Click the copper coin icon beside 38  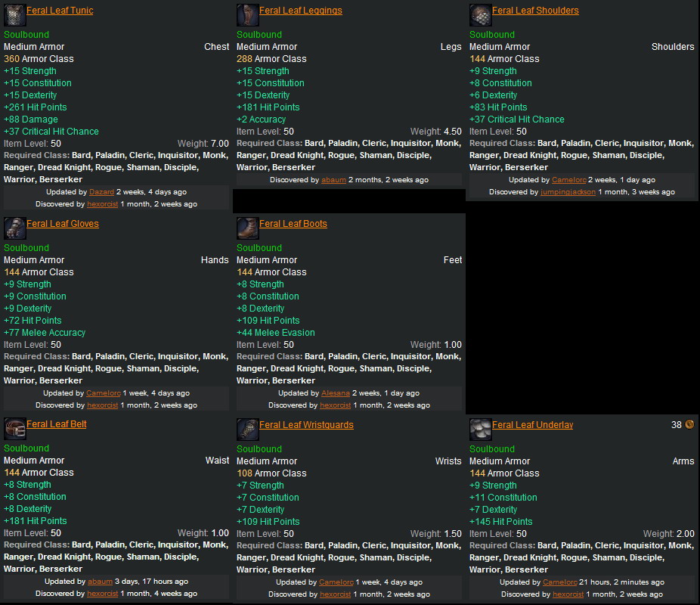tap(689, 425)
